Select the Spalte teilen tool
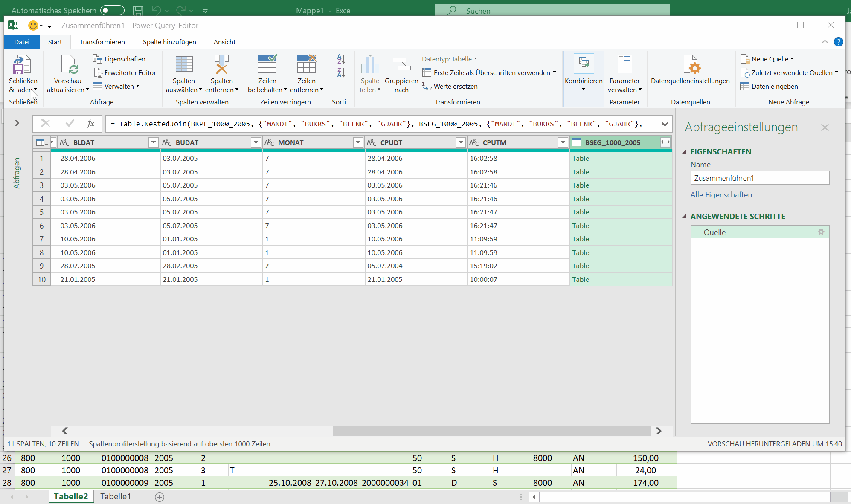The height and width of the screenshot is (504, 851). (370, 73)
